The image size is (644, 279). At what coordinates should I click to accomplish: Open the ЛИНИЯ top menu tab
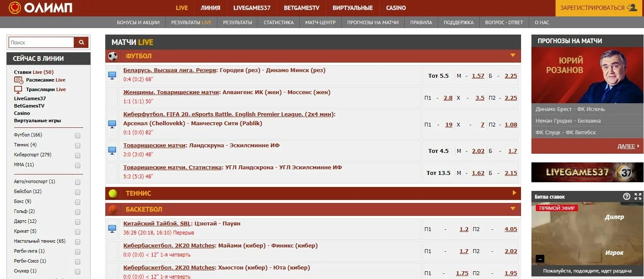pyautogui.click(x=210, y=8)
